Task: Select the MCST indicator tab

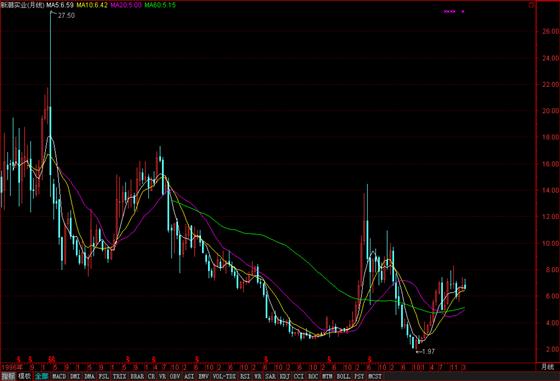Action: click(375, 376)
